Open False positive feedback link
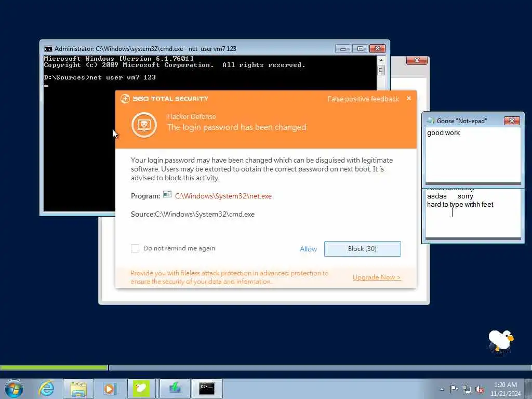The height and width of the screenshot is (399, 532). 363,99
